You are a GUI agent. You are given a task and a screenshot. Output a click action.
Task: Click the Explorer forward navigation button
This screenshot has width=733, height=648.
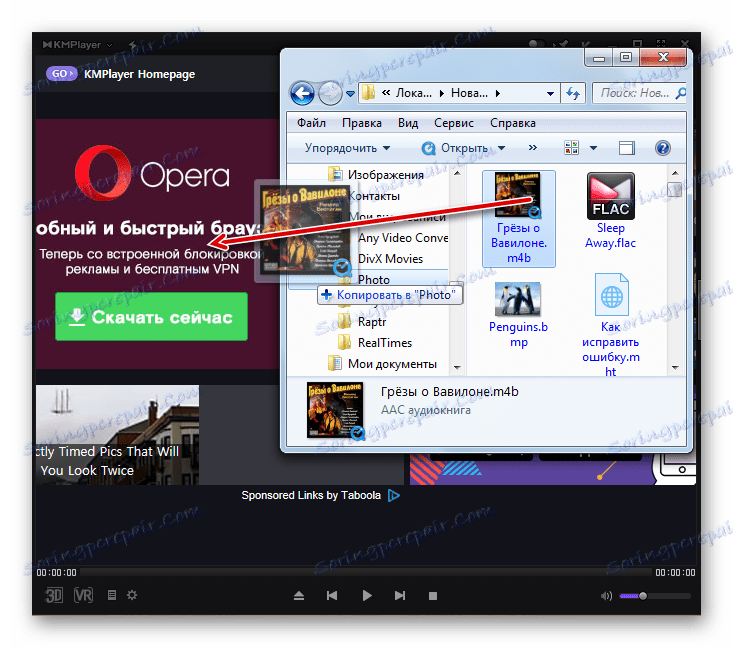(331, 94)
